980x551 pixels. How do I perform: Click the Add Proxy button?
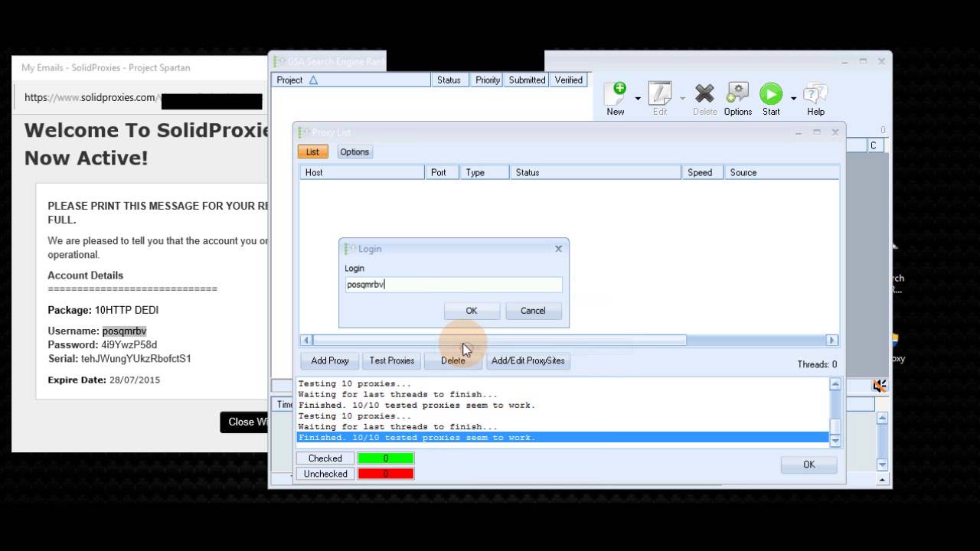coord(330,360)
